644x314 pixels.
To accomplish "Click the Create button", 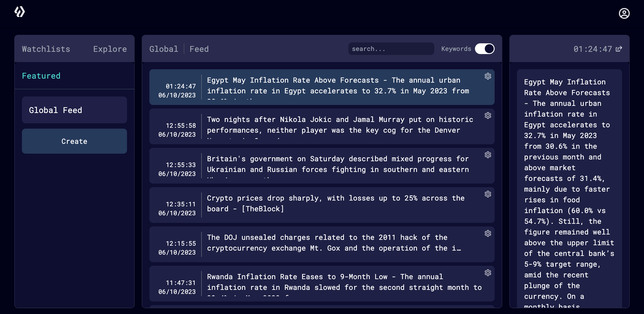I will (x=74, y=141).
